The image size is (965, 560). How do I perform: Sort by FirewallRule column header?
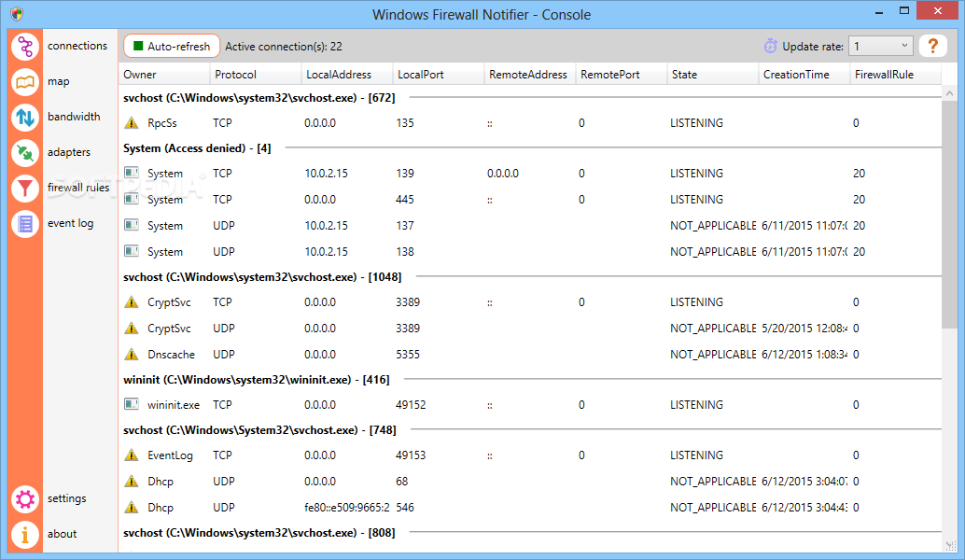[x=895, y=75]
